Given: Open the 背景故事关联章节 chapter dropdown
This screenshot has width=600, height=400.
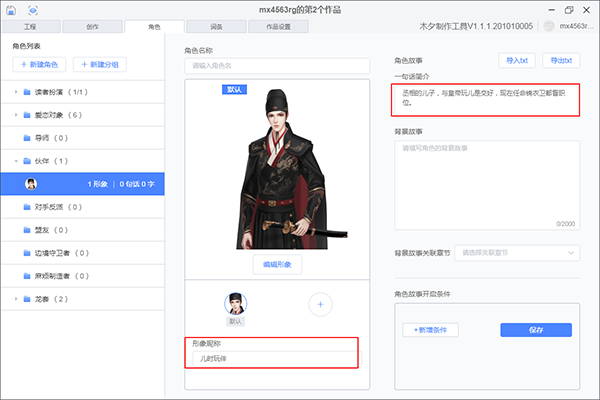Looking at the screenshot, I should click(517, 253).
